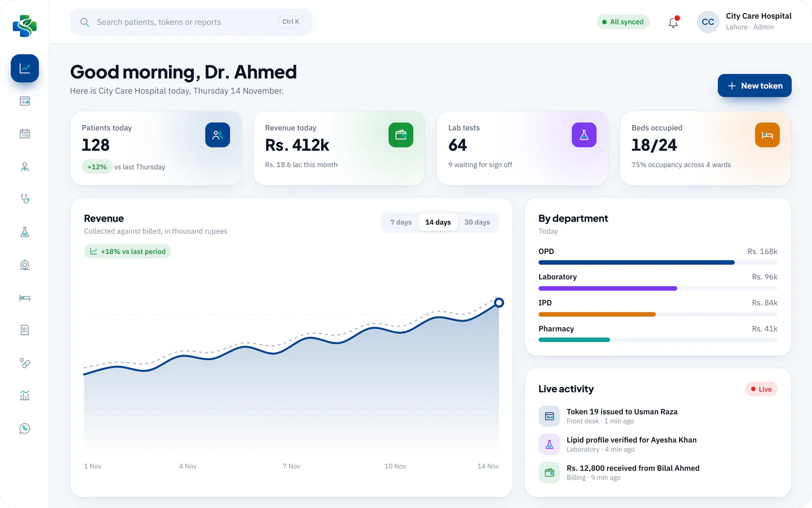This screenshot has height=508, width=812.
Task: Click the Rs. 168k OPD value
Action: coord(762,251)
